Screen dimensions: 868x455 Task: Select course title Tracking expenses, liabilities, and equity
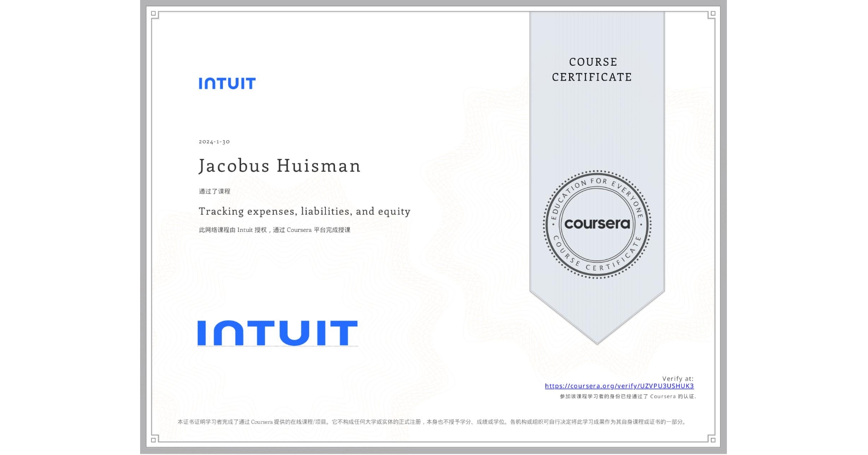click(x=305, y=211)
